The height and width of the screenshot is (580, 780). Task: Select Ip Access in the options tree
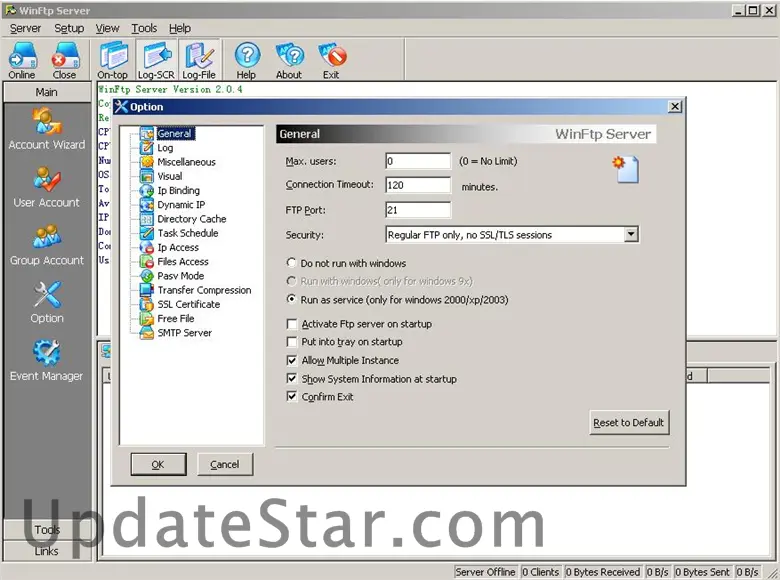[x=178, y=248]
